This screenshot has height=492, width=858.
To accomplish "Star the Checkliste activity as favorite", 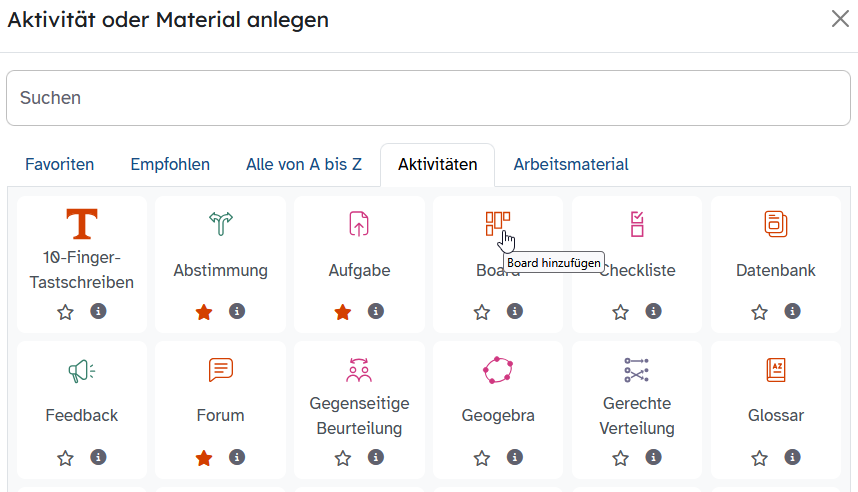I will 621,312.
